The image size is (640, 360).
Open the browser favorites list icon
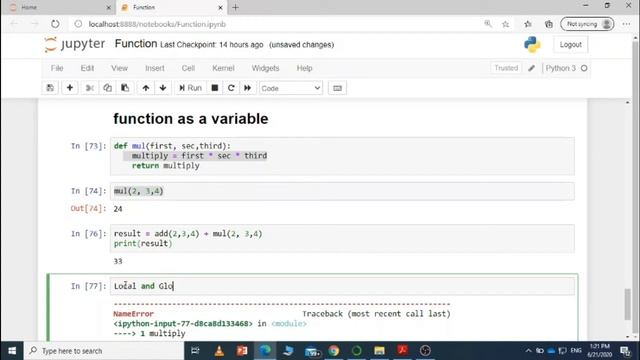[528, 24]
